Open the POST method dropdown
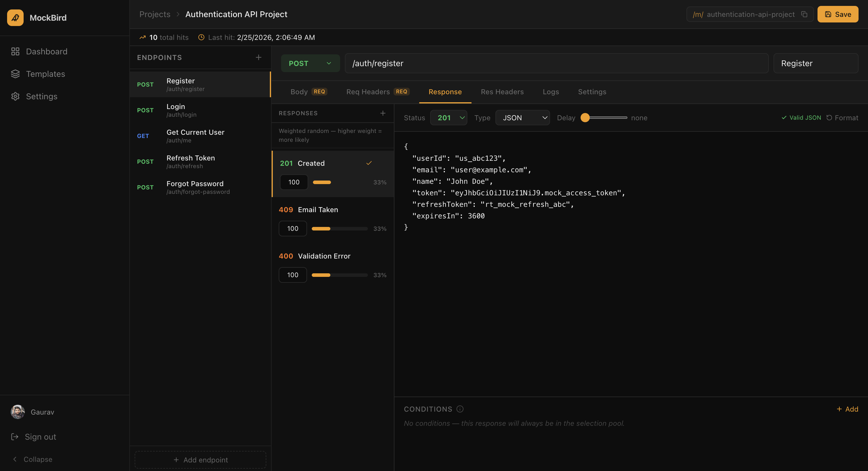Image resolution: width=868 pixels, height=471 pixels. tap(310, 63)
